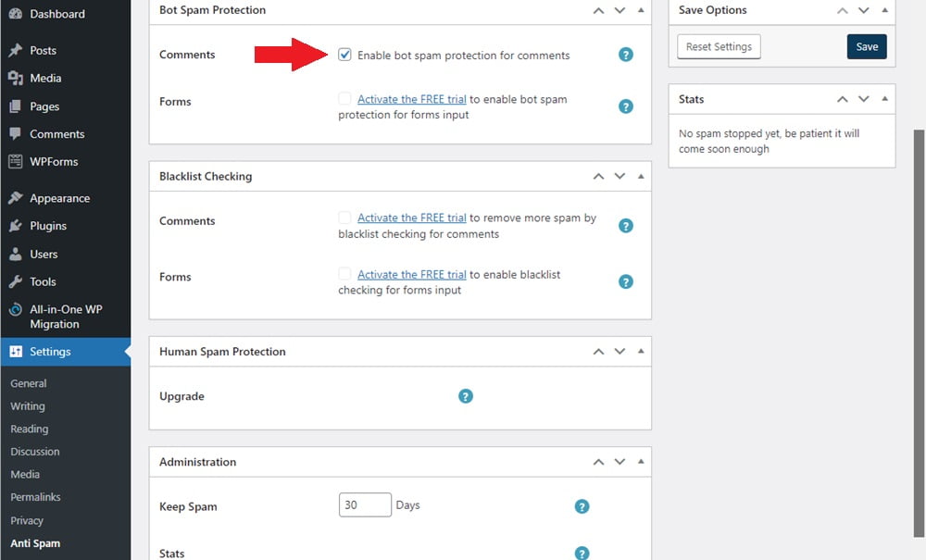Move Bot Spam Protection panel down
The image size is (926, 560).
619,10
